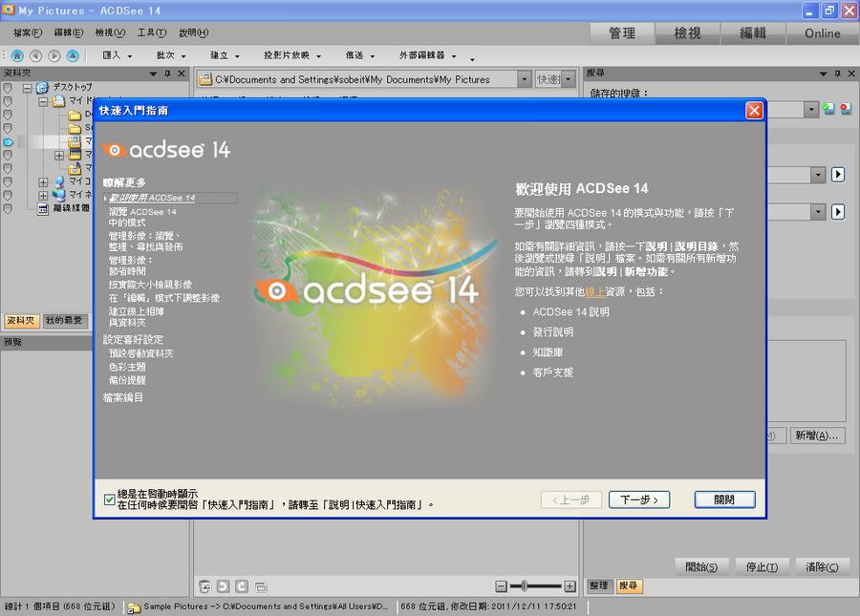Close the 快速入門指南 dialog with the X
This screenshot has height=616, width=860.
pyautogui.click(x=754, y=111)
